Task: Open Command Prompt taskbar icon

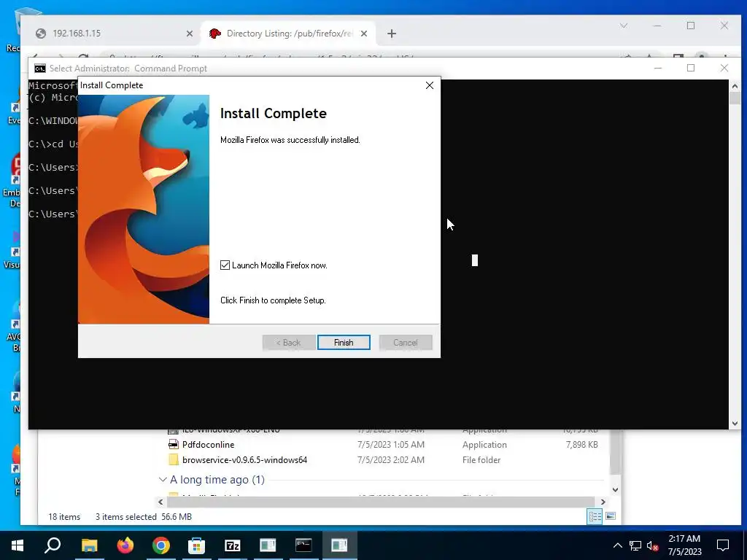Action: 303,545
